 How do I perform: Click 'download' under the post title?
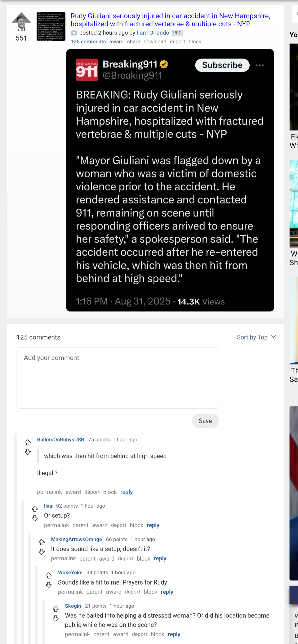pyautogui.click(x=155, y=42)
